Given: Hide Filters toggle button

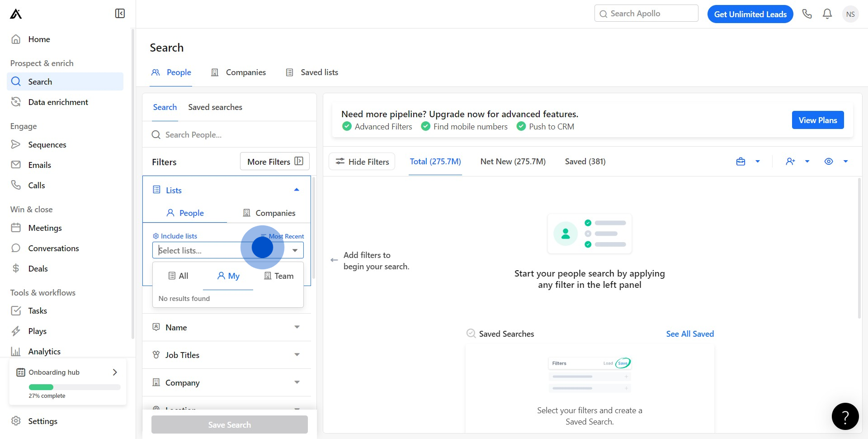Looking at the screenshot, I should click(362, 162).
